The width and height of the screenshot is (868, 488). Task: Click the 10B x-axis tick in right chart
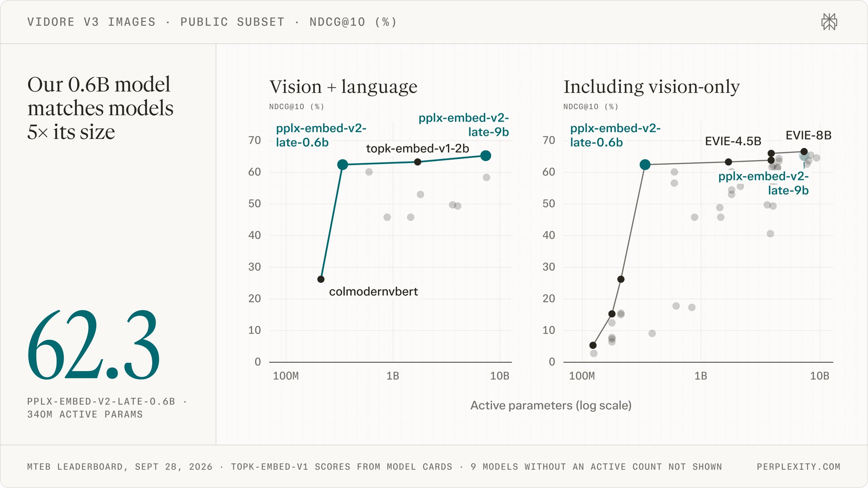[820, 376]
